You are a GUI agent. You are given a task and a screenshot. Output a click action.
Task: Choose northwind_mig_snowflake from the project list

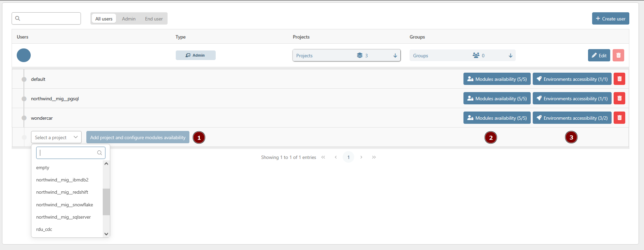coord(65,205)
